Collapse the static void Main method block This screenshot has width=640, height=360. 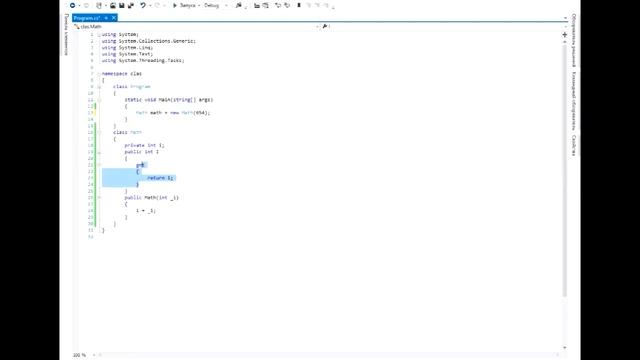coord(99,100)
